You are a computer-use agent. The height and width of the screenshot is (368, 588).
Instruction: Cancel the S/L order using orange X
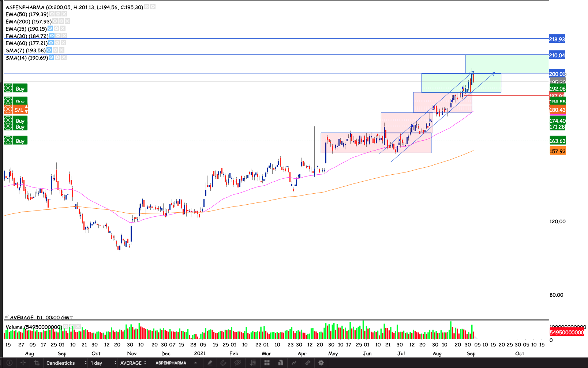[x=8, y=109]
